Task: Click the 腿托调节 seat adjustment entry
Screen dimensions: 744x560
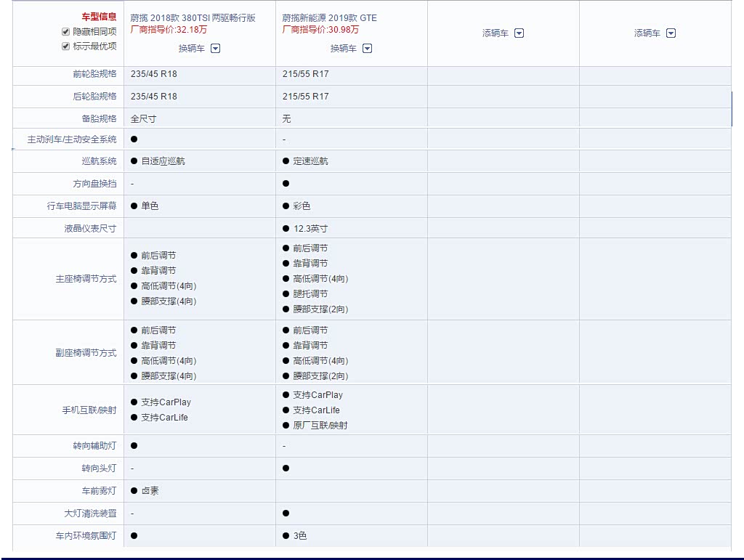Action: (310, 294)
